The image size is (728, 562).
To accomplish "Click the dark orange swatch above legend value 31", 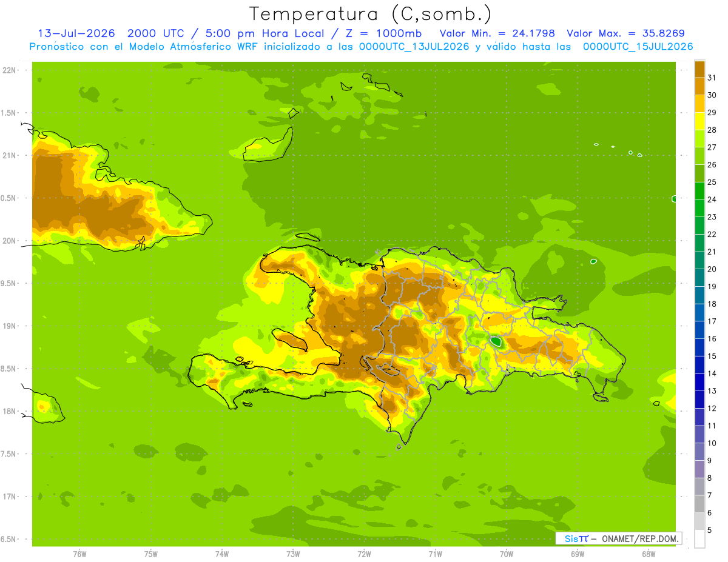I will 699,69.
